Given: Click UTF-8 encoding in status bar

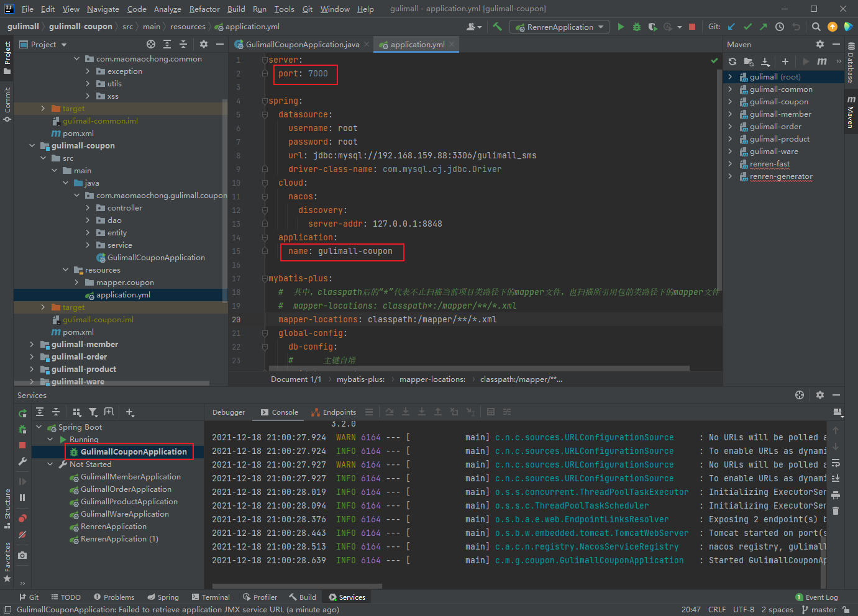Looking at the screenshot, I should pyautogui.click(x=744, y=610).
